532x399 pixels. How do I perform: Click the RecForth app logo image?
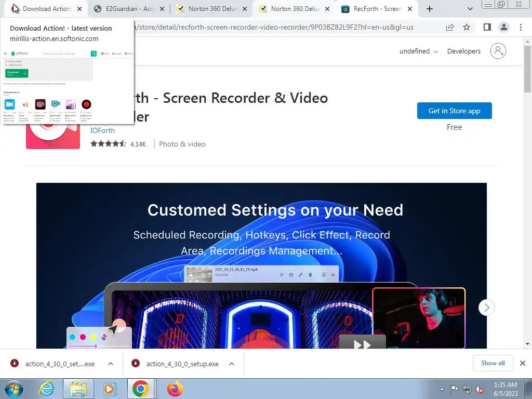(x=53, y=136)
